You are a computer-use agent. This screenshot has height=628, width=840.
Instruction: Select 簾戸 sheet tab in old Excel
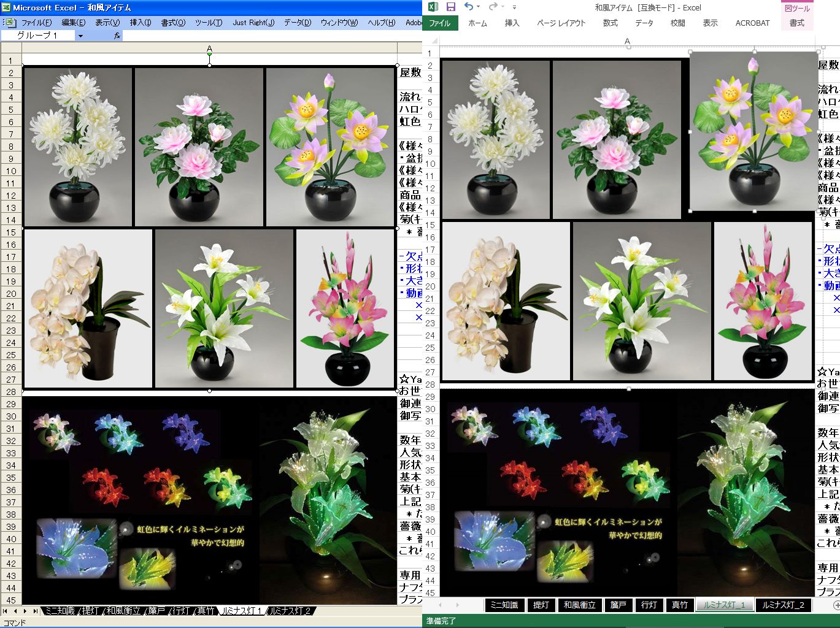click(x=156, y=611)
